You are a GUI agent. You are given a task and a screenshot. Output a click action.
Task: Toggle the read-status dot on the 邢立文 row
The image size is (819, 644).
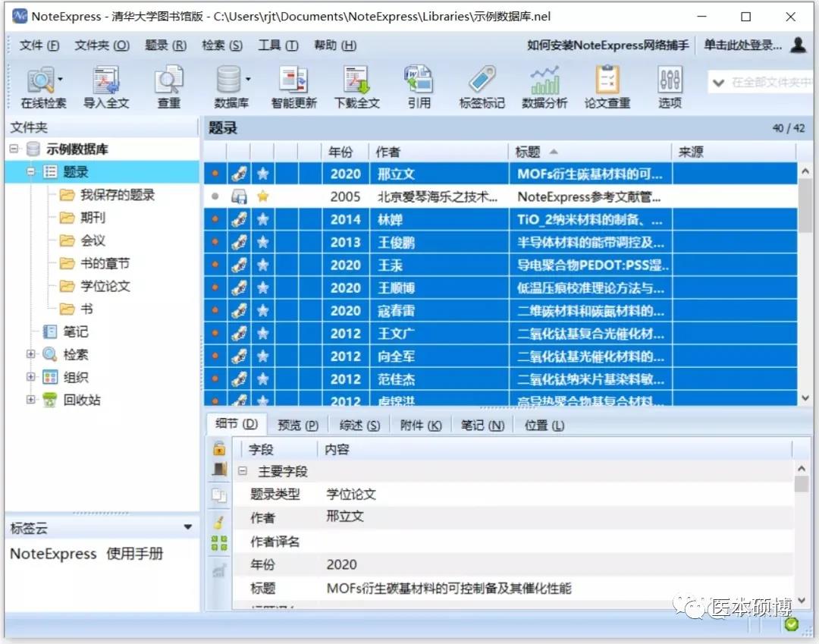215,174
